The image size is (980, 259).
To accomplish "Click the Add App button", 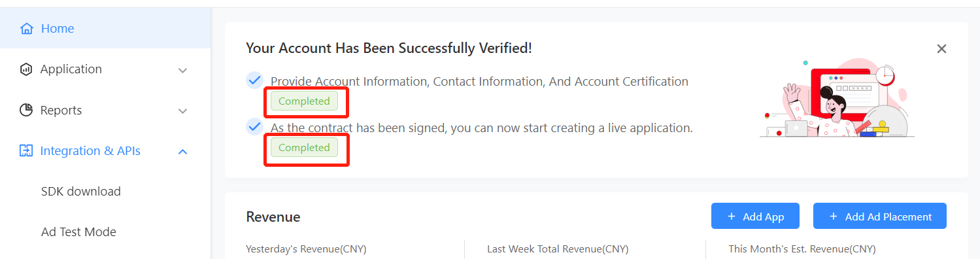I will [755, 216].
